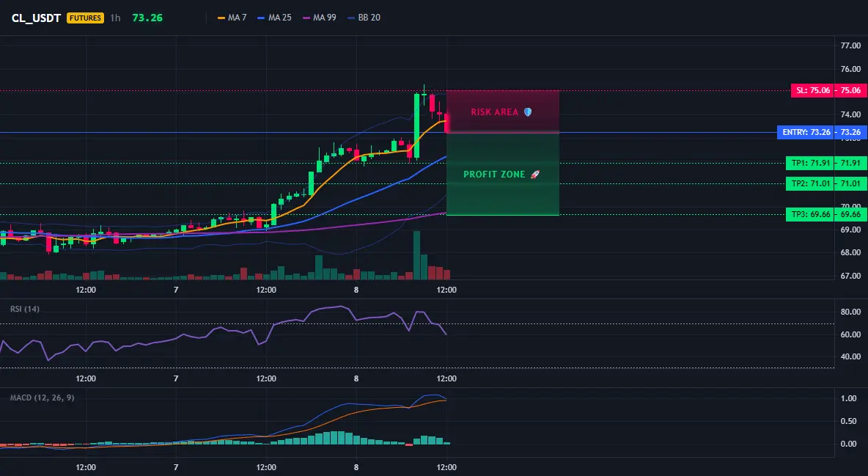Viewport: 868px width, 476px height.
Task: Click the 40.00 RSI axis label
Action: click(851, 357)
